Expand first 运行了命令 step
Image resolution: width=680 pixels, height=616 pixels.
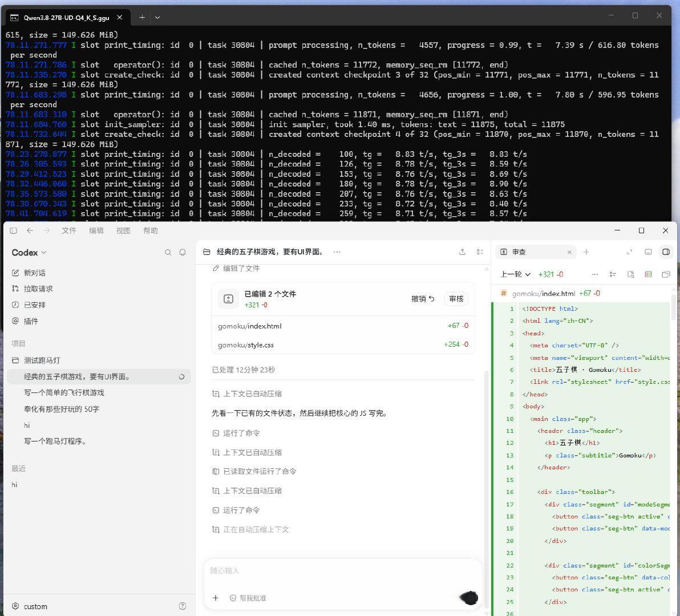[236, 433]
